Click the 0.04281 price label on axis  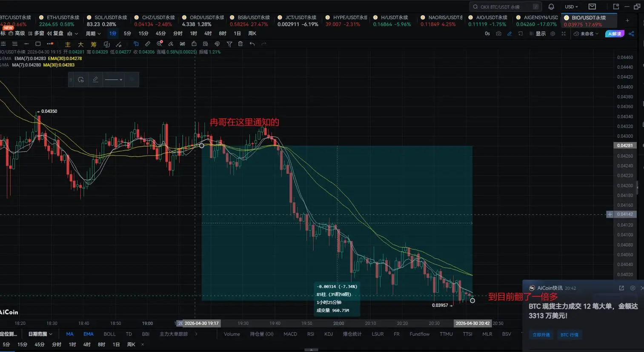pos(625,145)
